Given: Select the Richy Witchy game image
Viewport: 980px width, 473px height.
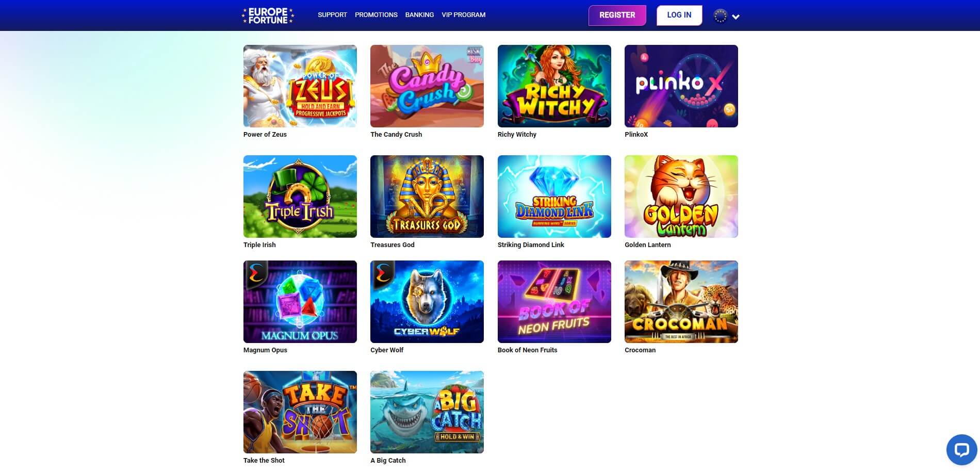Looking at the screenshot, I should (x=554, y=86).
